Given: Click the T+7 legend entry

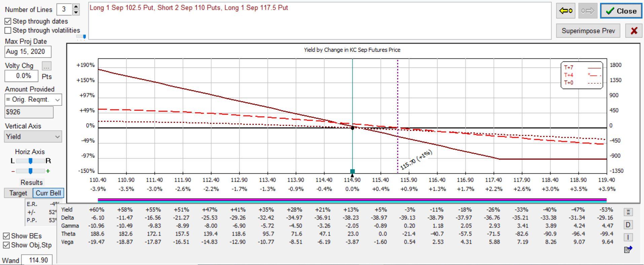Looking at the screenshot, I should coord(582,68).
